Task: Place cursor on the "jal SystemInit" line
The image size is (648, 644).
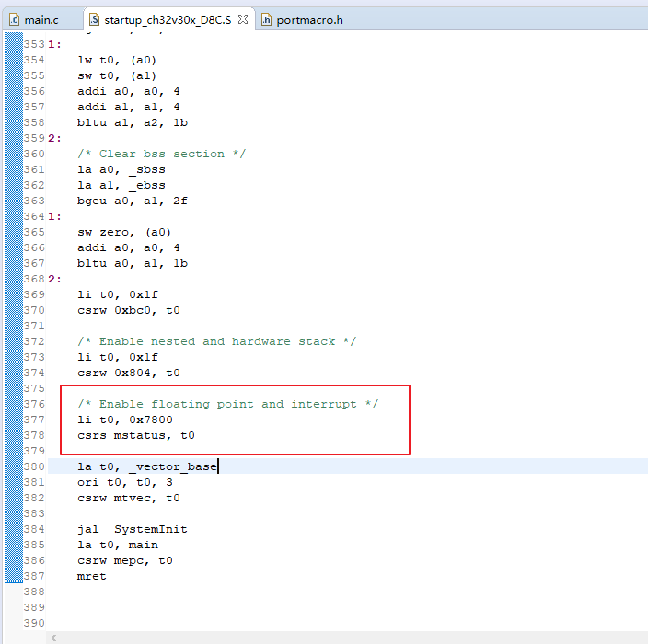Action: coord(133,529)
